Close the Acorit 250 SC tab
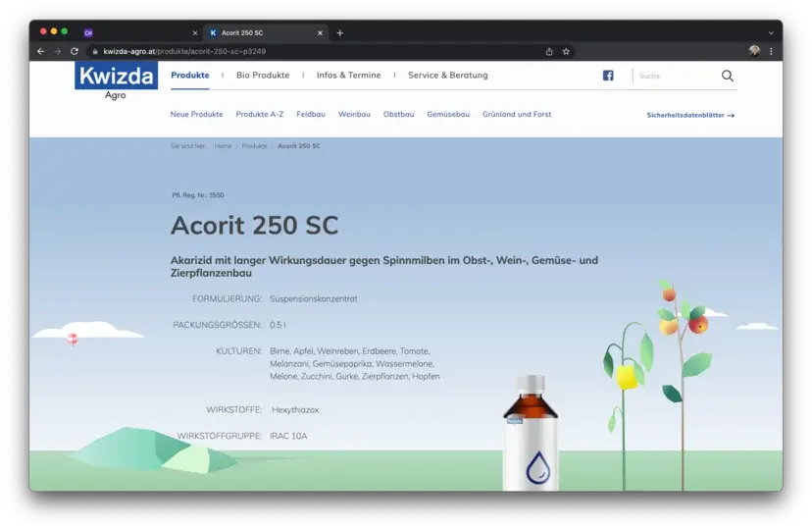This screenshot has width=812, height=530. coord(320,32)
